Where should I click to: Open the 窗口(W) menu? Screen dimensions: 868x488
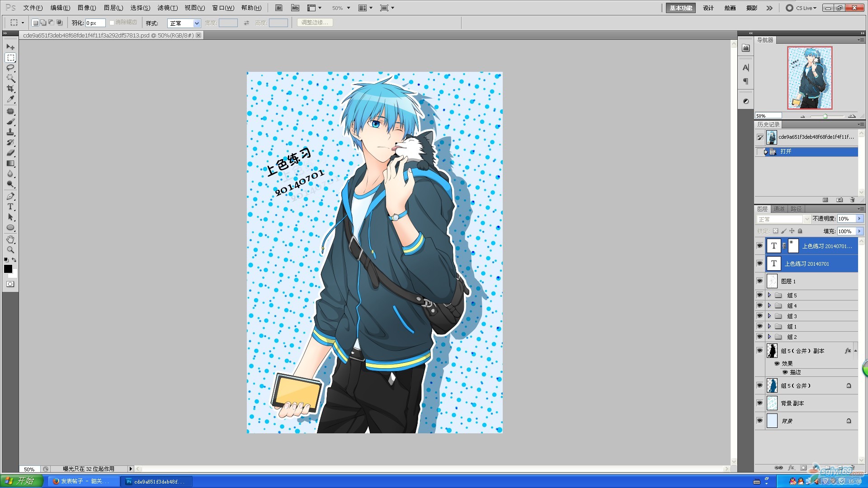(x=223, y=8)
